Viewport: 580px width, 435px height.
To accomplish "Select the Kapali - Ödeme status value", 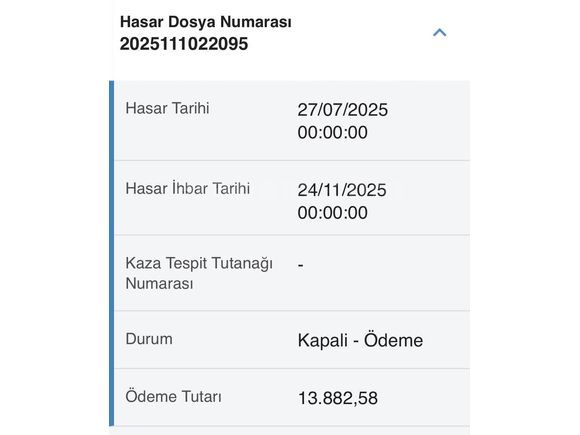I will pyautogui.click(x=360, y=340).
